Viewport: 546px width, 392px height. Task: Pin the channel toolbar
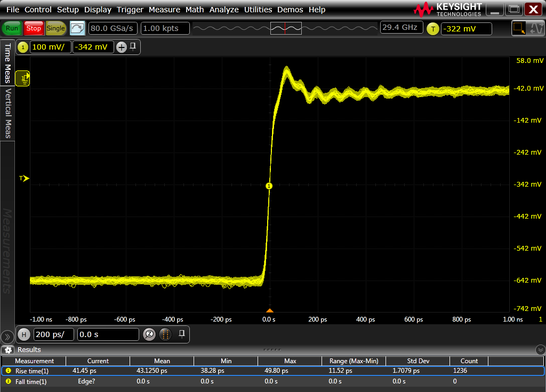coord(133,46)
